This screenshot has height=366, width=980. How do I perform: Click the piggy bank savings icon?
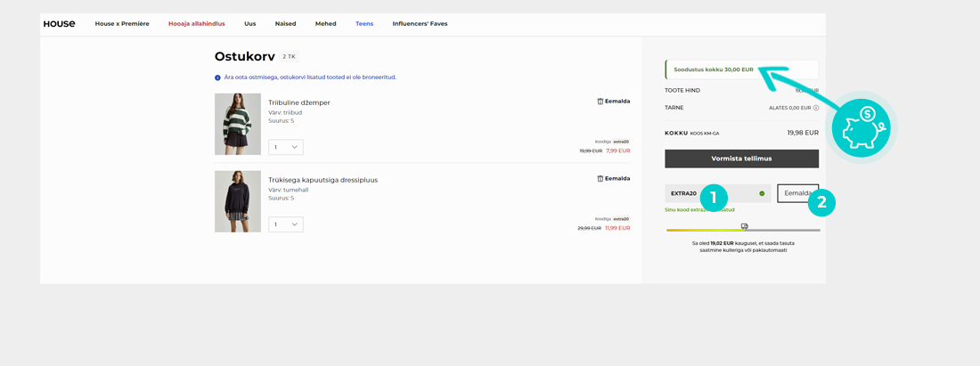click(860, 129)
